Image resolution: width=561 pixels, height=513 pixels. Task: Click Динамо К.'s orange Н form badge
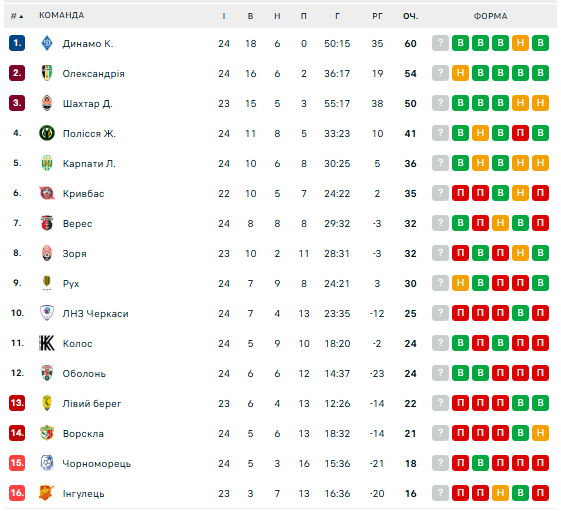point(520,43)
